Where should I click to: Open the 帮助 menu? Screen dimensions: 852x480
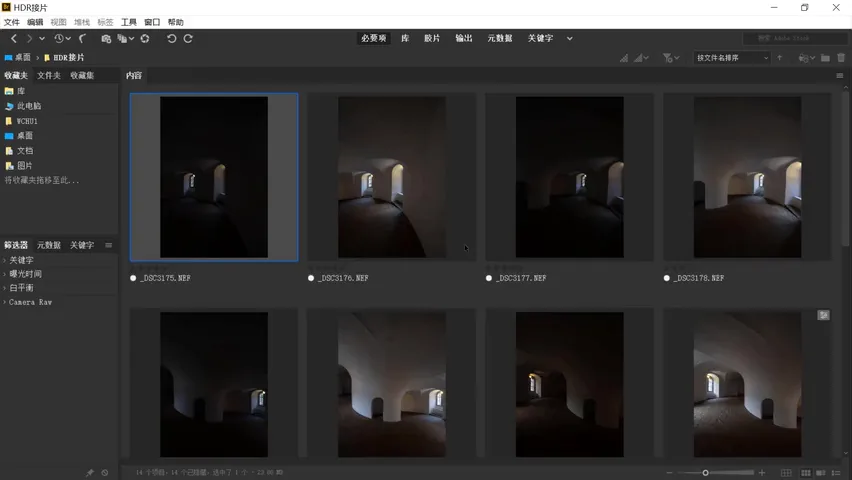176,22
